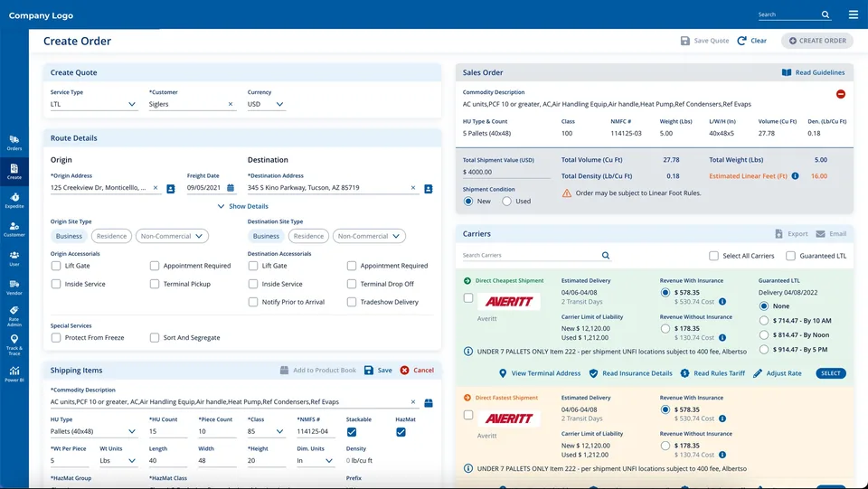The image size is (868, 489).
Task: Open origin address book icon
Action: point(171,189)
